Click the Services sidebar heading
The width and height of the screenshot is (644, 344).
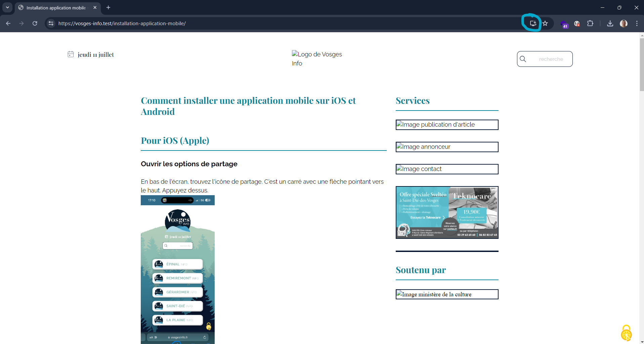(413, 100)
